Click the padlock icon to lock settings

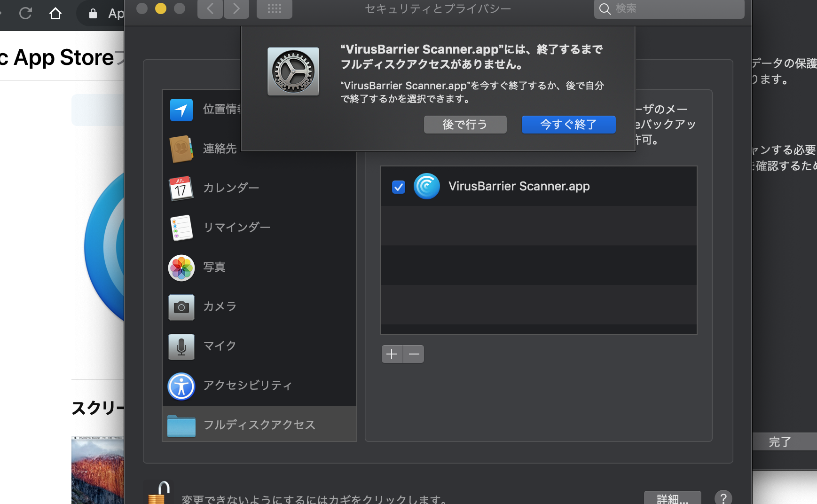(160, 493)
